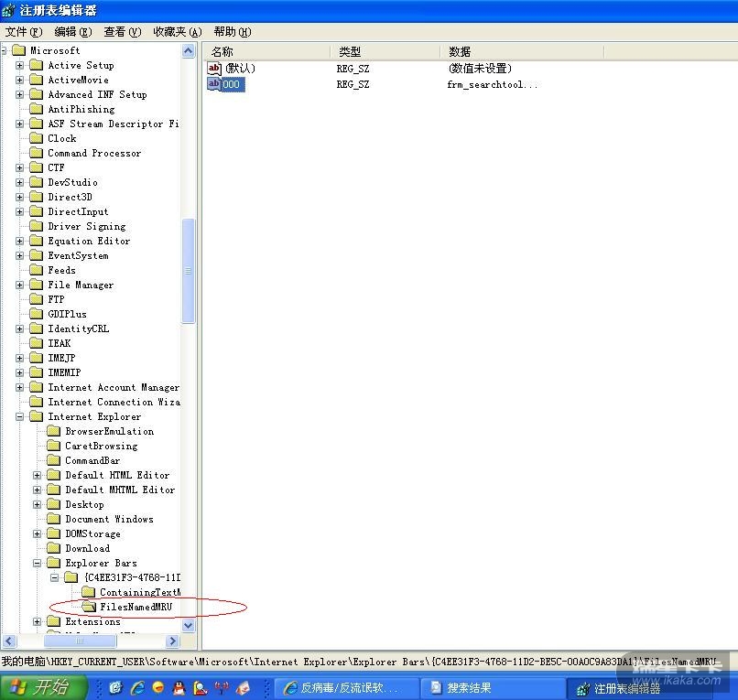Viewport: 738px width, 700px height.
Task: Click tree horizontal scrollbar left arrow
Action: click(9, 641)
